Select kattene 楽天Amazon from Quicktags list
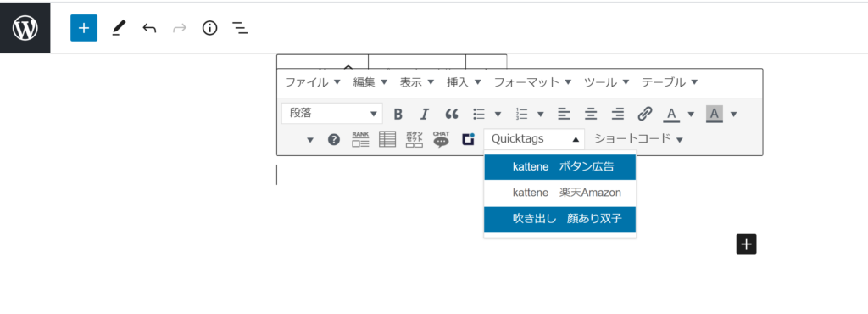The height and width of the screenshot is (314, 868). pos(559,193)
